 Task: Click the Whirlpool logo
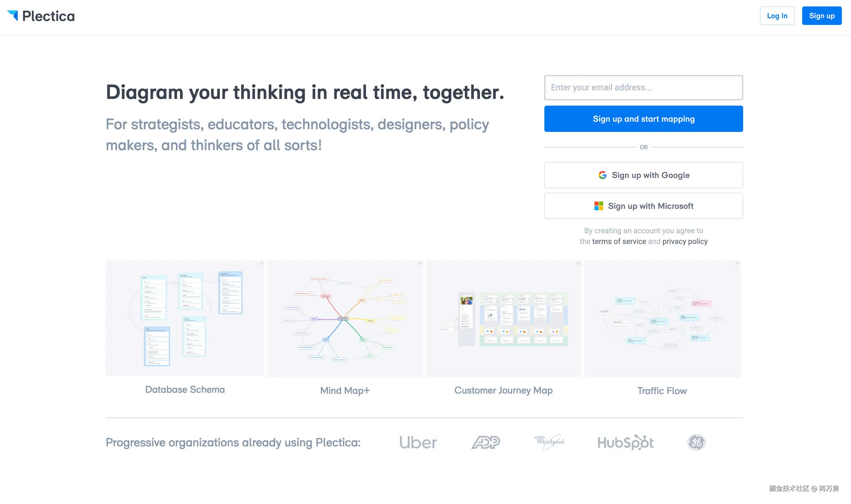549,442
